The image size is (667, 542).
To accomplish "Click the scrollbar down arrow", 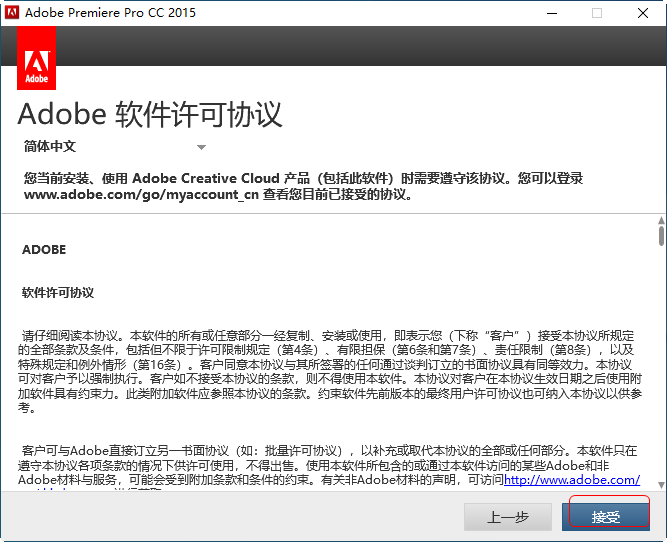I will click(660, 482).
